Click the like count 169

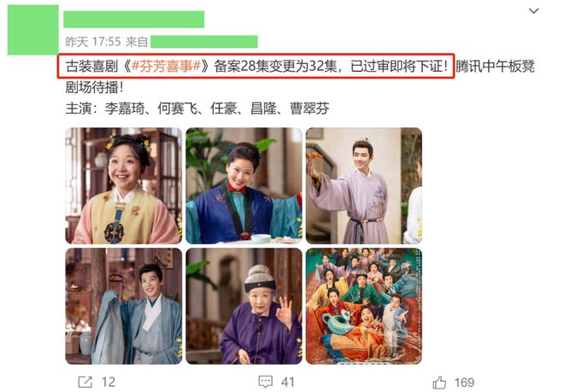pos(464,382)
